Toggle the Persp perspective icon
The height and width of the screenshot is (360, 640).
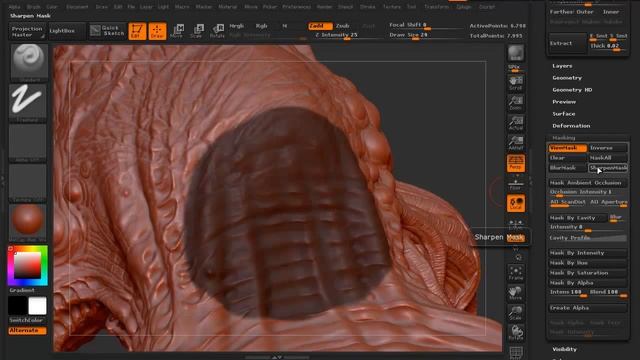pyautogui.click(x=516, y=163)
